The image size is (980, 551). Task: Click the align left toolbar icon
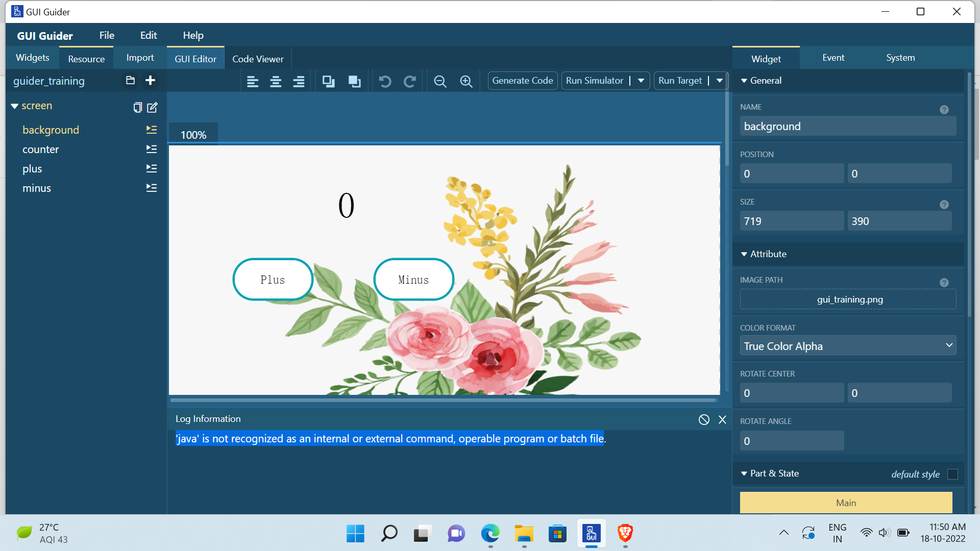pos(253,81)
